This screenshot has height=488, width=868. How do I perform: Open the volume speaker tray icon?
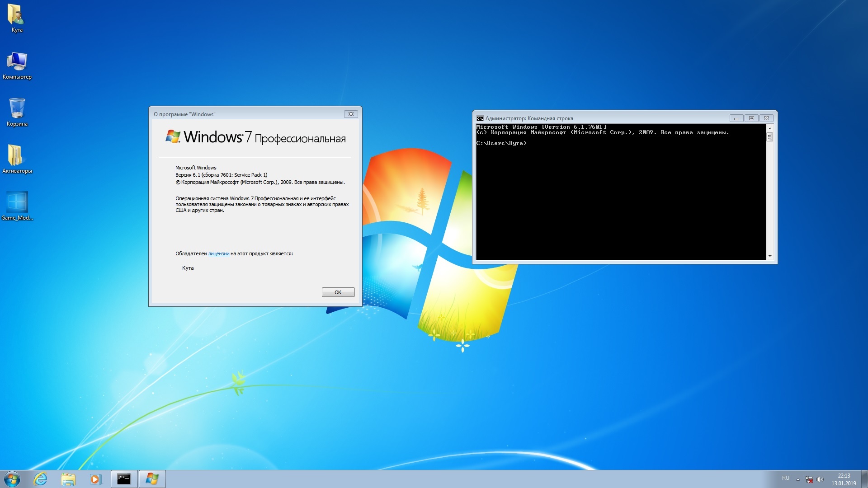[820, 479]
